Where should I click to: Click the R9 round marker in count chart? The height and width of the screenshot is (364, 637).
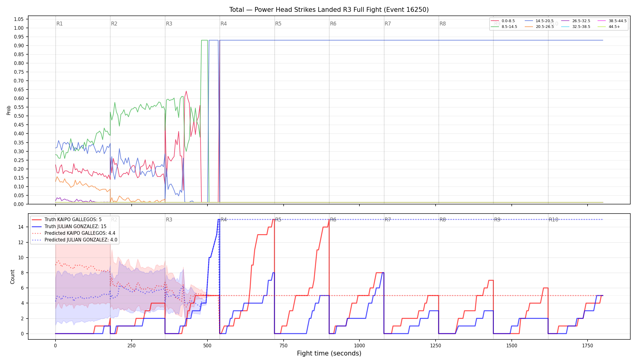point(497,220)
